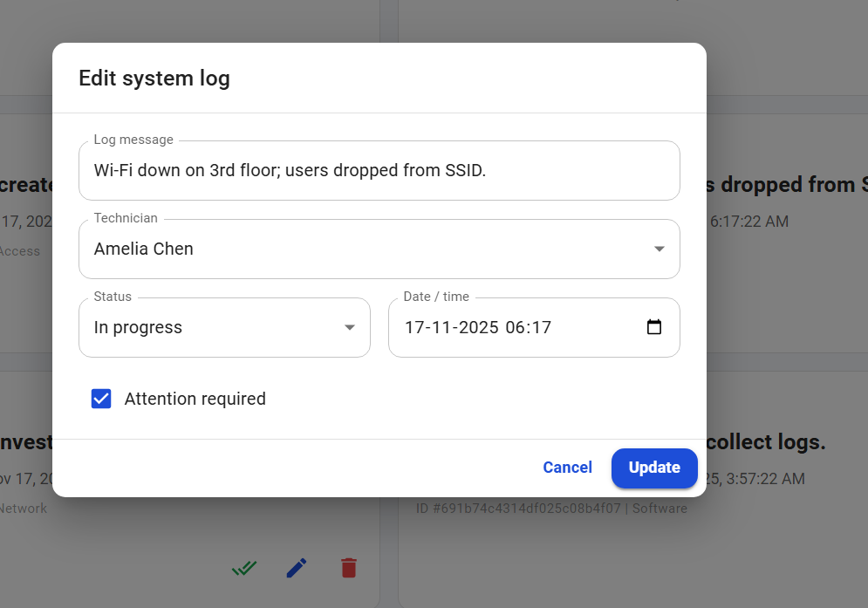The height and width of the screenshot is (608, 868).
Task: Click the 'In progress' status value
Action: point(138,328)
